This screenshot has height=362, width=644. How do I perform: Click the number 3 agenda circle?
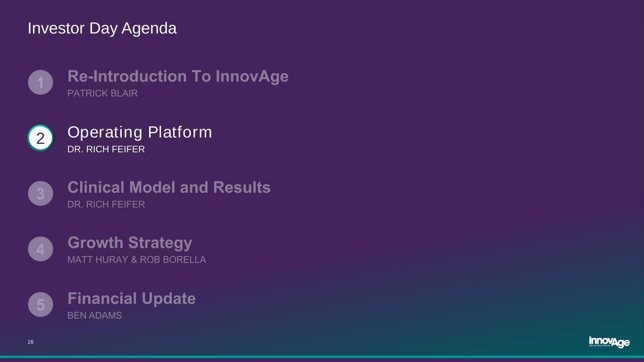(x=41, y=194)
